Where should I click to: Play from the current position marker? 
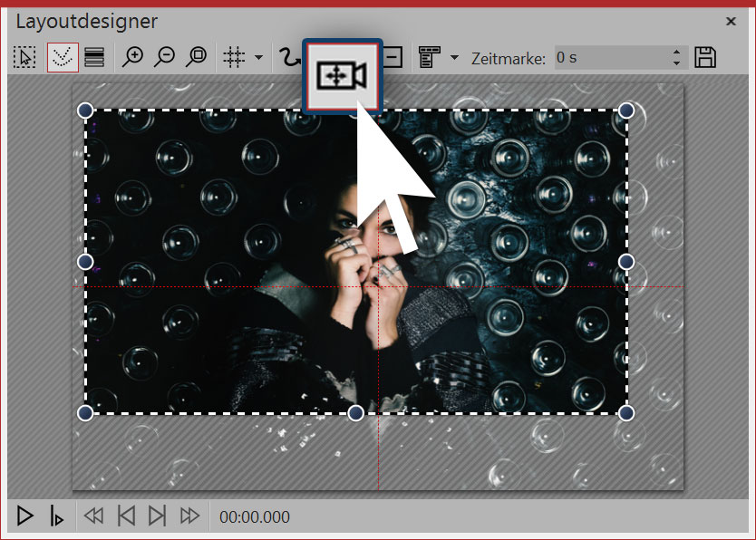[56, 516]
